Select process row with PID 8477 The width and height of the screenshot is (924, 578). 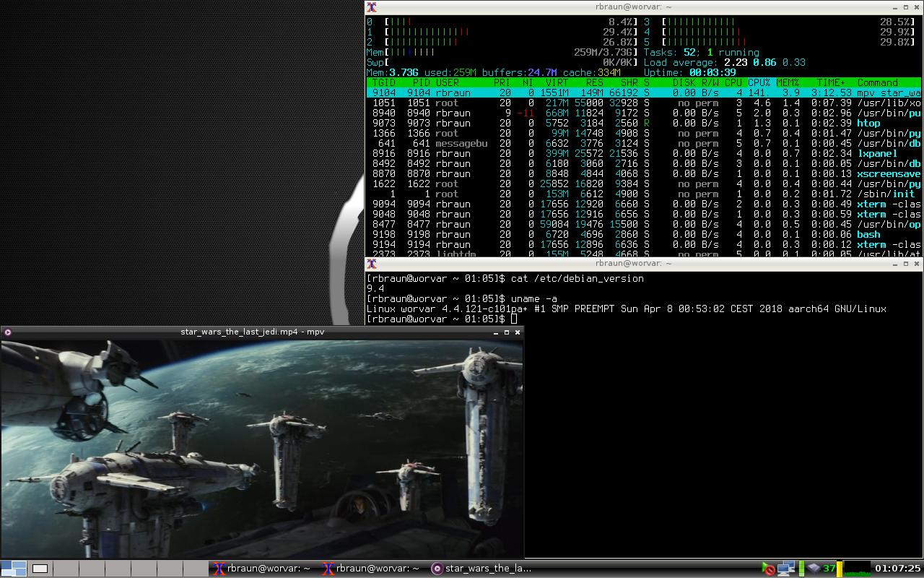[x=644, y=224]
